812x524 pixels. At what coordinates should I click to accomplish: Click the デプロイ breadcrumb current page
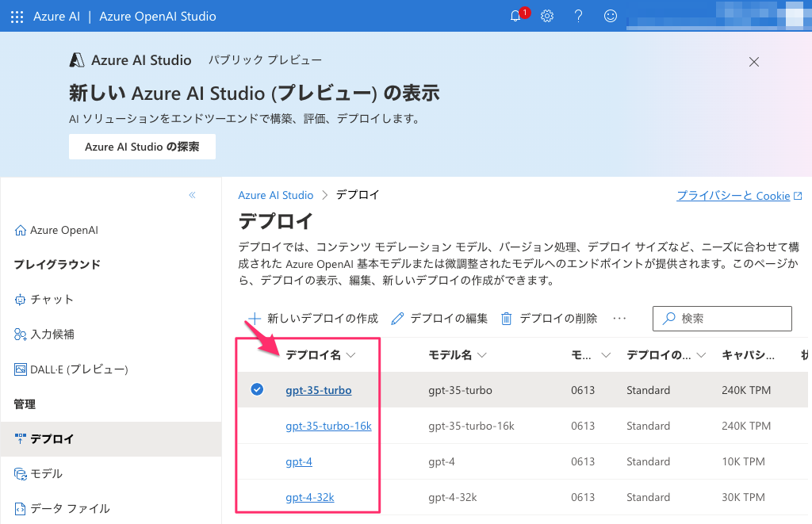(358, 195)
